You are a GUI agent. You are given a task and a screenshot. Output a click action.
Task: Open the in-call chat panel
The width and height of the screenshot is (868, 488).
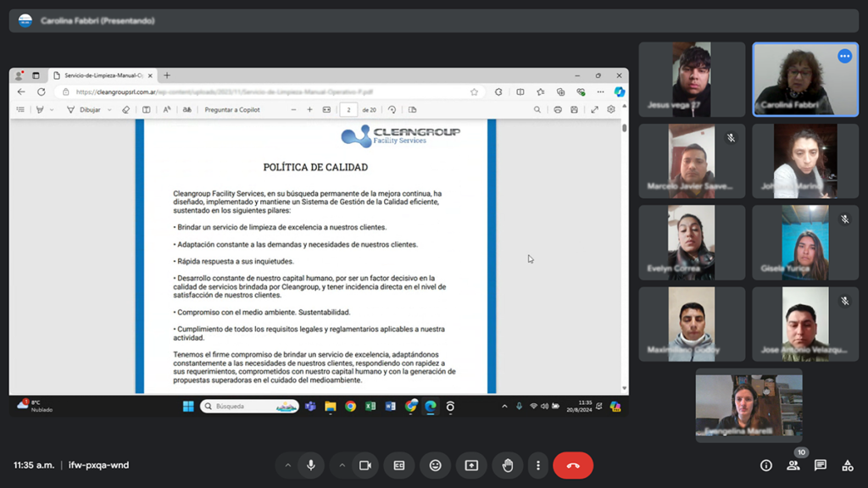(821, 465)
